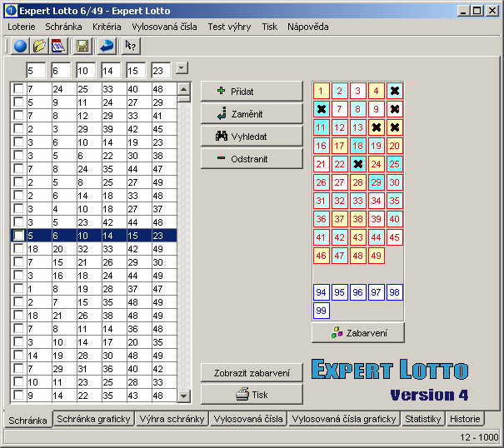Click the list scrollbar up arrow
The height and width of the screenshot is (448, 504).
point(183,89)
